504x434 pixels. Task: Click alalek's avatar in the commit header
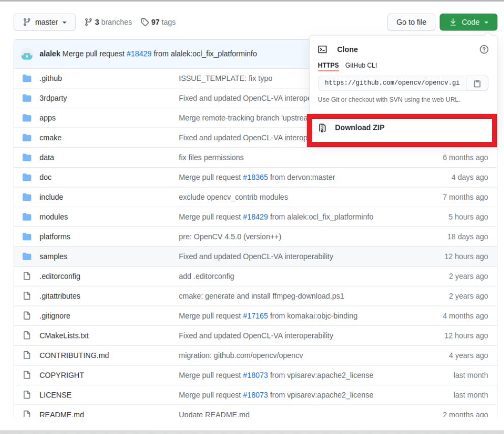(x=27, y=54)
